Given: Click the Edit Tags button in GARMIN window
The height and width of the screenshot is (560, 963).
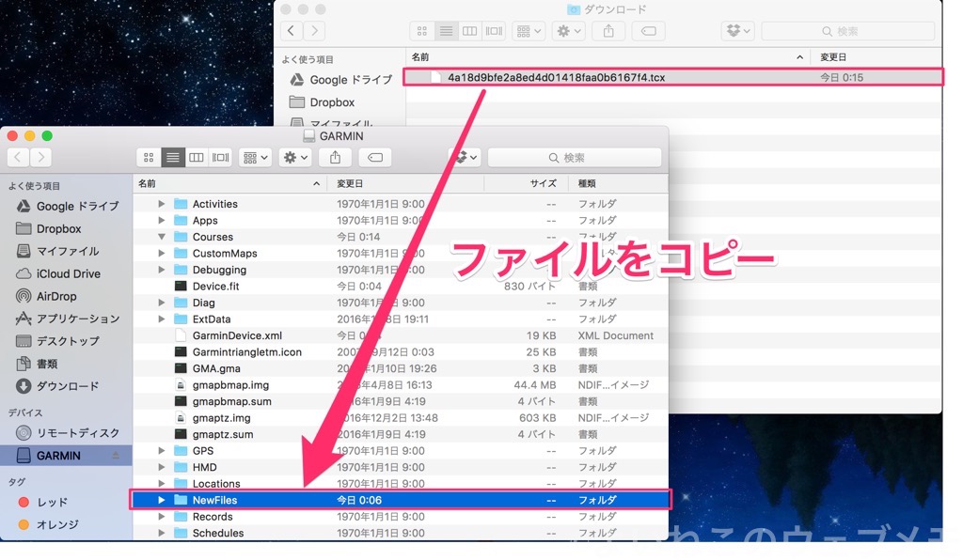Looking at the screenshot, I should [375, 158].
